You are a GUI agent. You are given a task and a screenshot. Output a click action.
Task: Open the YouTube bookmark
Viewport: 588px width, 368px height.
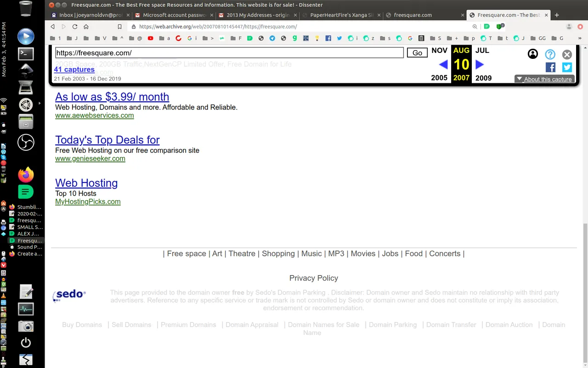click(x=150, y=38)
